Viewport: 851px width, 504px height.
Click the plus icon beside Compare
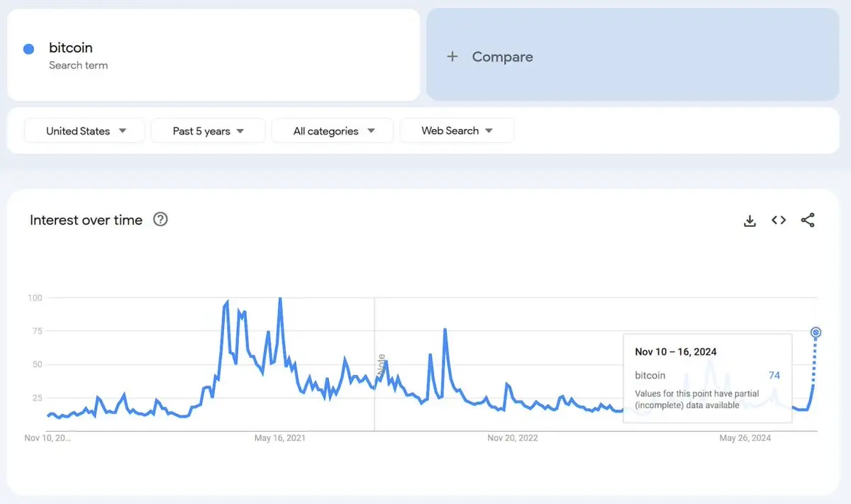point(452,57)
